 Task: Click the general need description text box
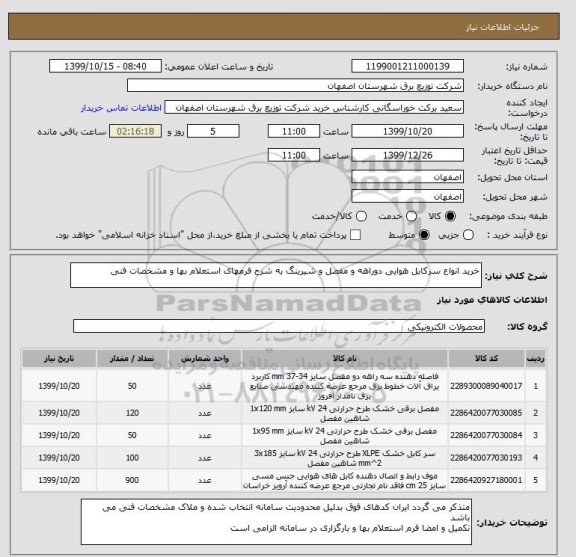tap(276, 275)
